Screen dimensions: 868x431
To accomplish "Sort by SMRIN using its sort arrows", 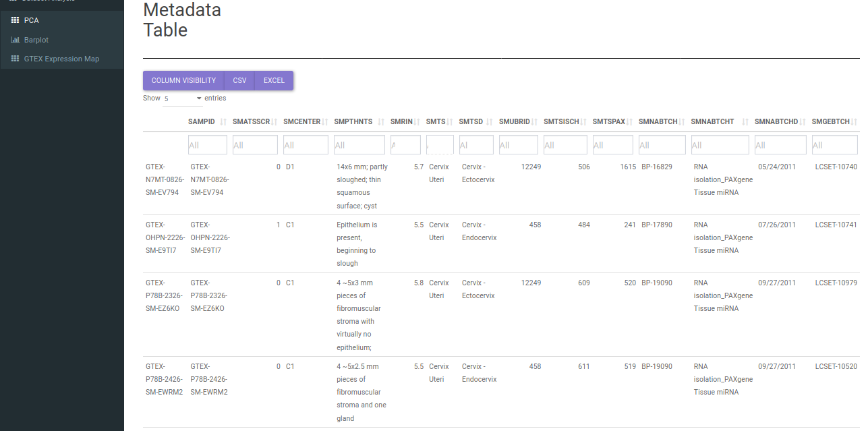I will 417,122.
